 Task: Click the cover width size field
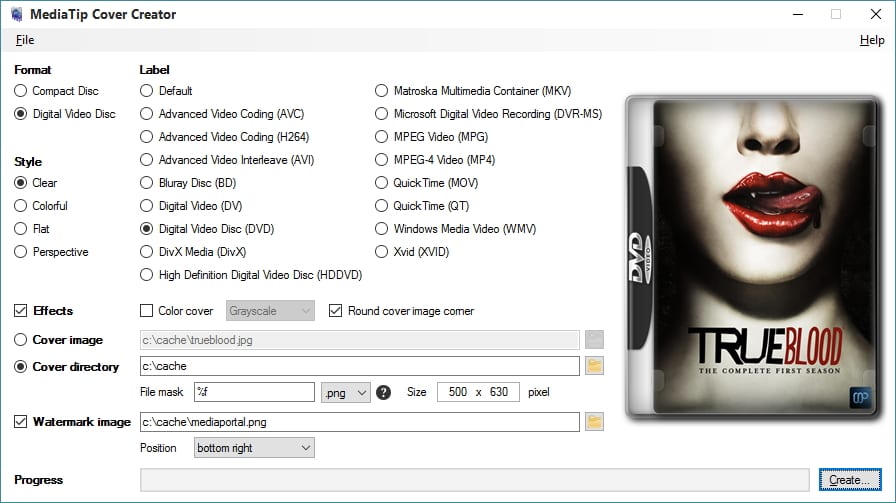(x=457, y=392)
